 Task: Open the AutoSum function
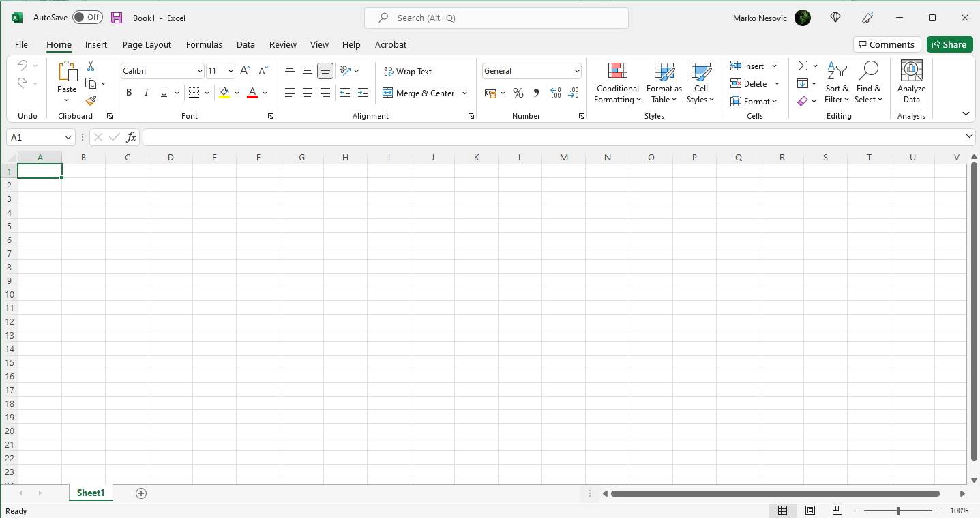[x=803, y=66]
